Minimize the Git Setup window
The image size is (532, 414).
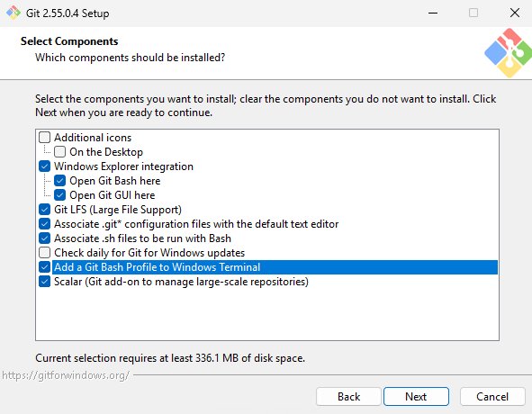click(x=433, y=13)
